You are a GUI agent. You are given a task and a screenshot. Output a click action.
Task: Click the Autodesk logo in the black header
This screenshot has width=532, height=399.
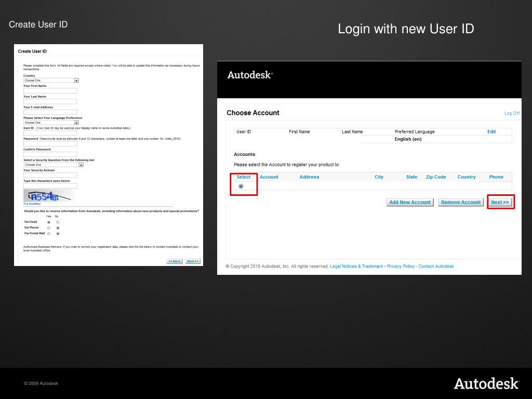pos(250,75)
